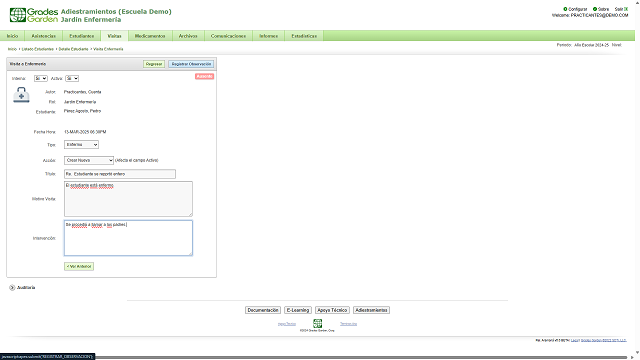The image size is (640, 360).
Task: Expand the Auditoría section arrow icon
Action: click(x=12, y=287)
